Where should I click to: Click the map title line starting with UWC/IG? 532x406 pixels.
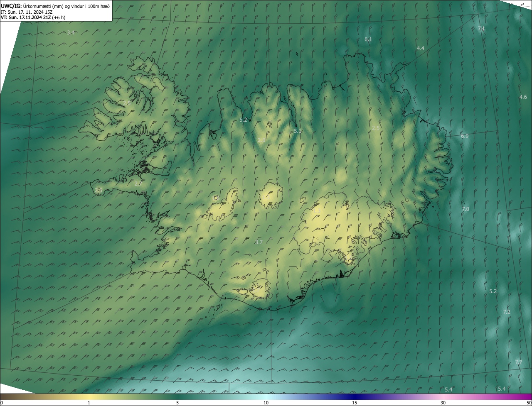pos(55,5)
